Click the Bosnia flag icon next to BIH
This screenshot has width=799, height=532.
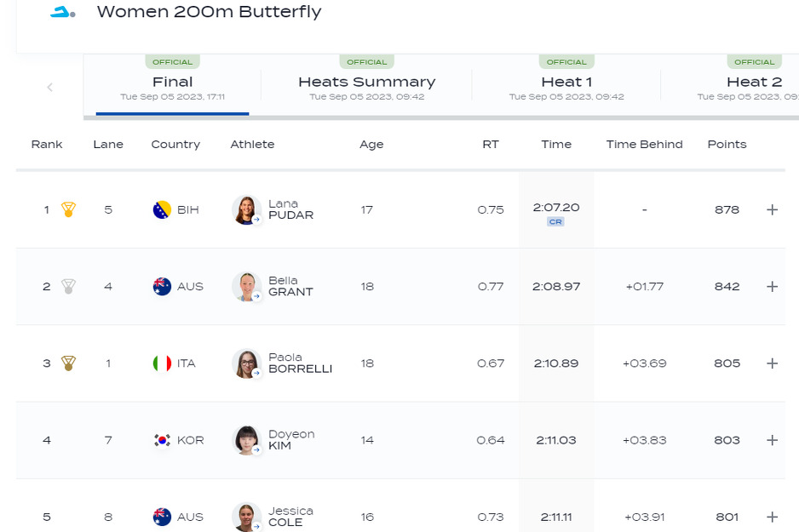pyautogui.click(x=162, y=209)
